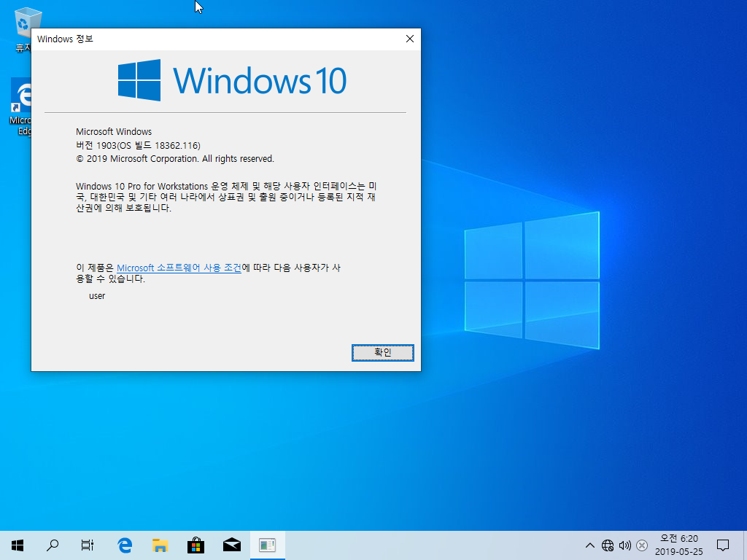
Task: Open volume control tray icon
Action: [624, 545]
